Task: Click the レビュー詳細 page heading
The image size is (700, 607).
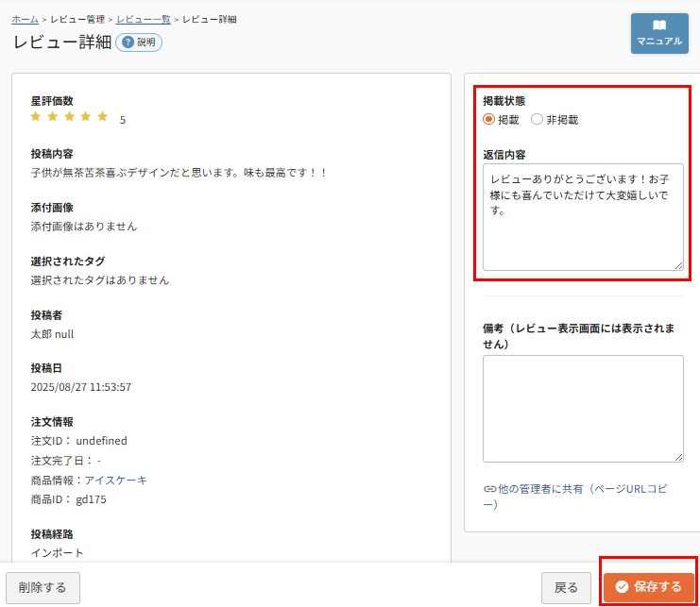Action: [x=62, y=42]
